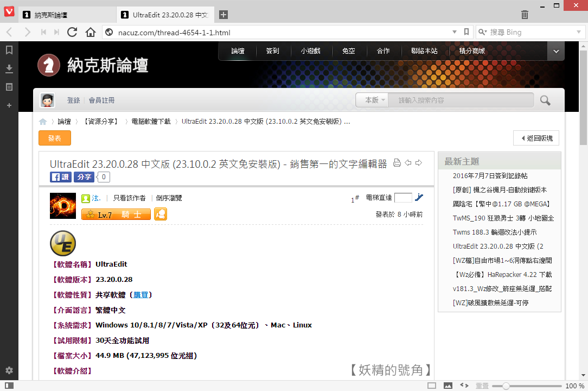Viewport: 588px width, 391px height.
Task: Click the 電梯直達 floor number field
Action: tap(403, 198)
